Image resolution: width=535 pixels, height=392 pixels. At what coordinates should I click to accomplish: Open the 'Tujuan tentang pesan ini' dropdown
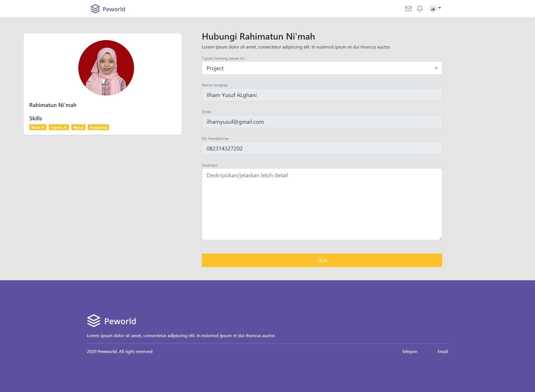point(322,68)
